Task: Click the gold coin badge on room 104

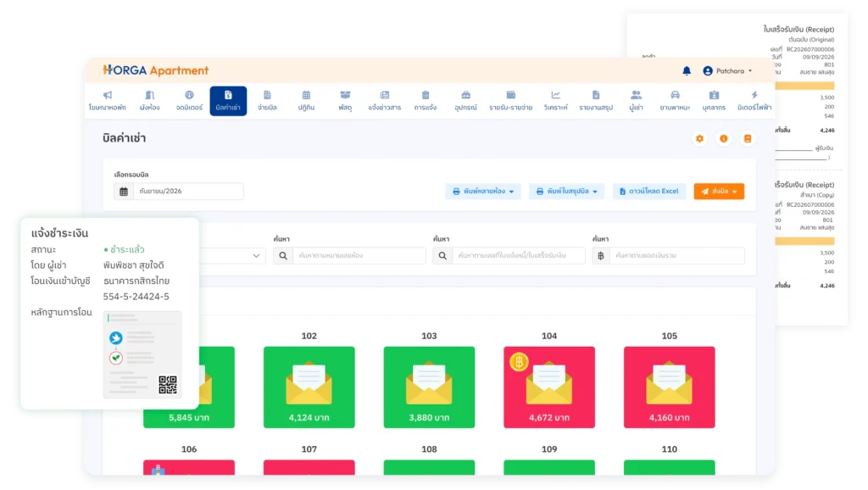Action: tap(519, 362)
